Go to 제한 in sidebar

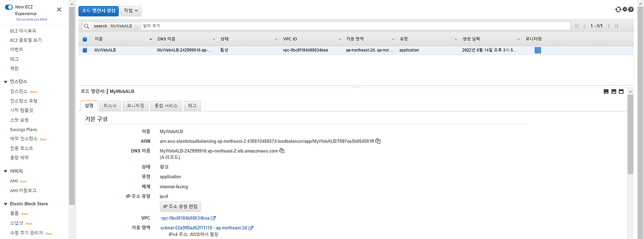[15, 69]
